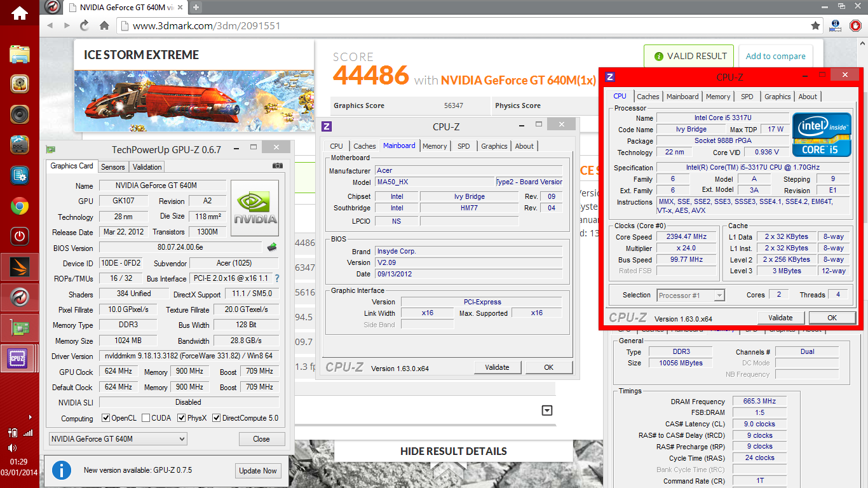Open the blue gear settings dock icon
This screenshot has width=868, height=488.
pyautogui.click(x=20, y=175)
